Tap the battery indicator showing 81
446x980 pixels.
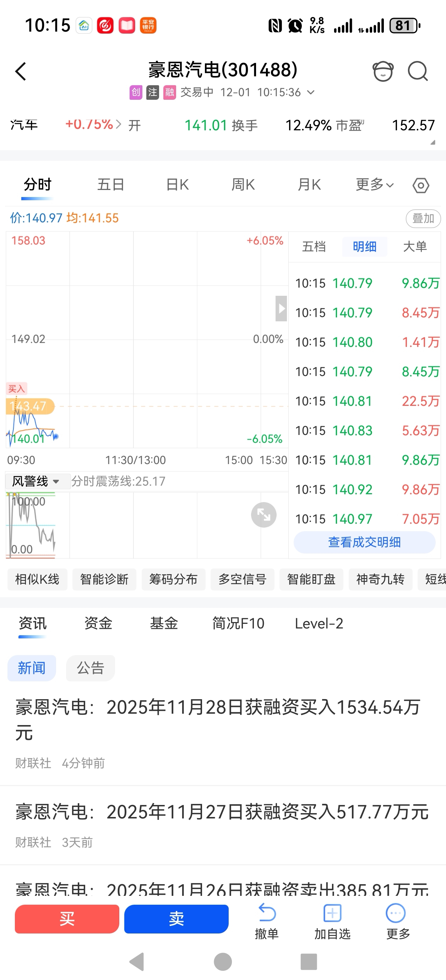(x=404, y=26)
